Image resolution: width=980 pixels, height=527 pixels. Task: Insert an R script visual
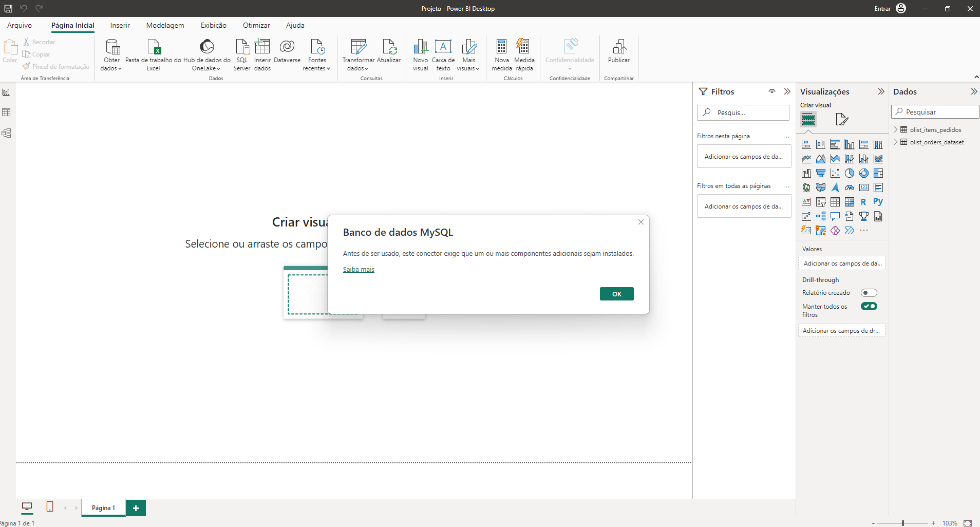tap(864, 202)
